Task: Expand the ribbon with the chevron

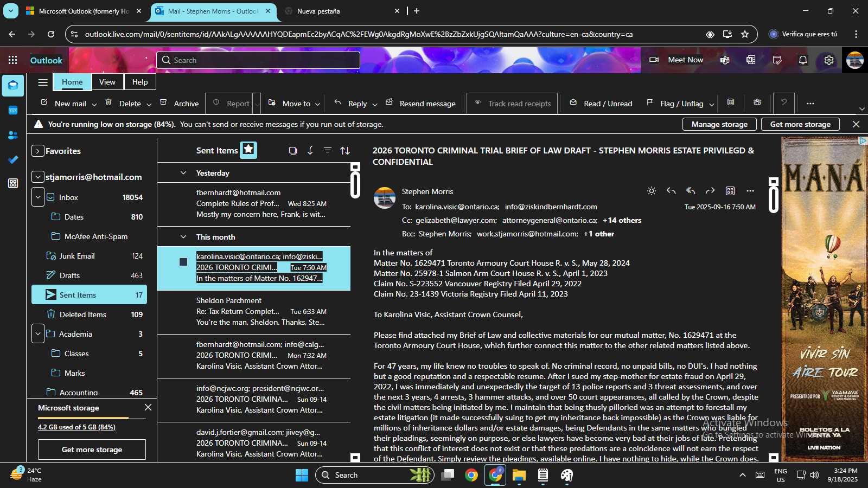Action: (x=862, y=109)
